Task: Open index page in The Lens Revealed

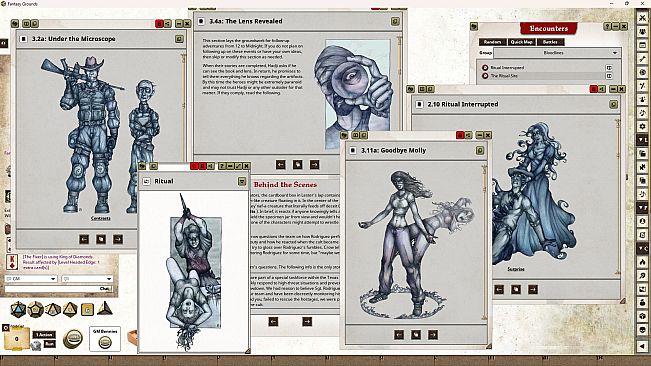Action: [298, 165]
